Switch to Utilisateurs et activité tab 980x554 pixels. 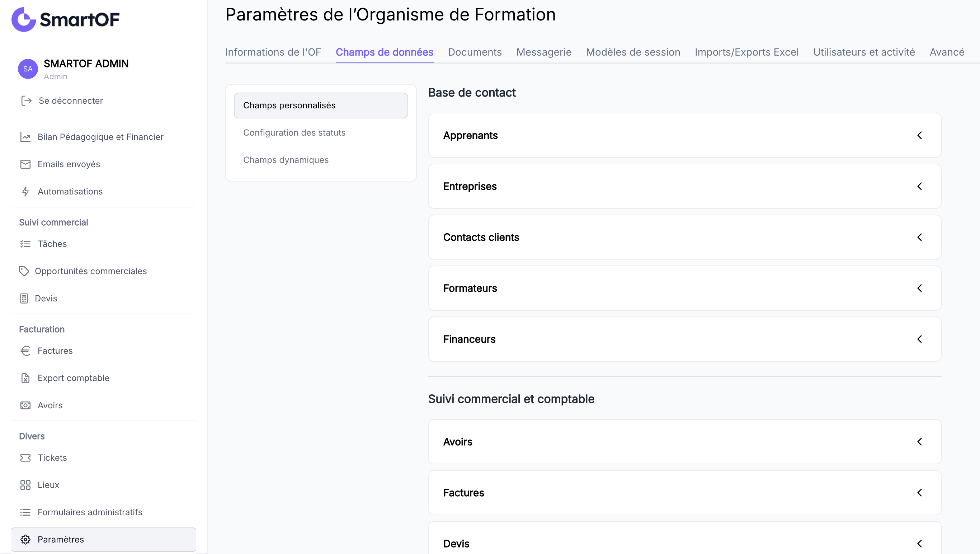pyautogui.click(x=864, y=52)
